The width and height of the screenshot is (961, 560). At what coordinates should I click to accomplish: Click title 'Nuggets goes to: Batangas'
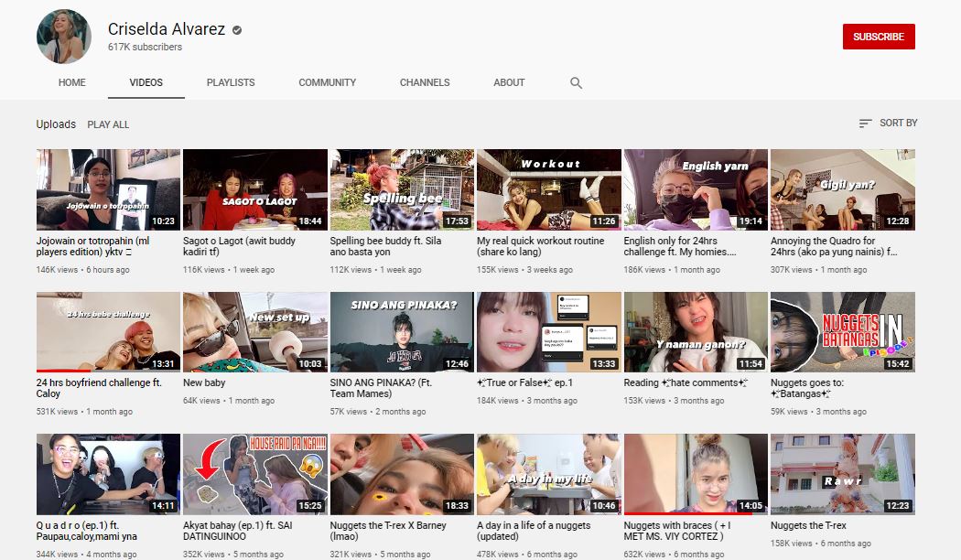click(x=807, y=388)
